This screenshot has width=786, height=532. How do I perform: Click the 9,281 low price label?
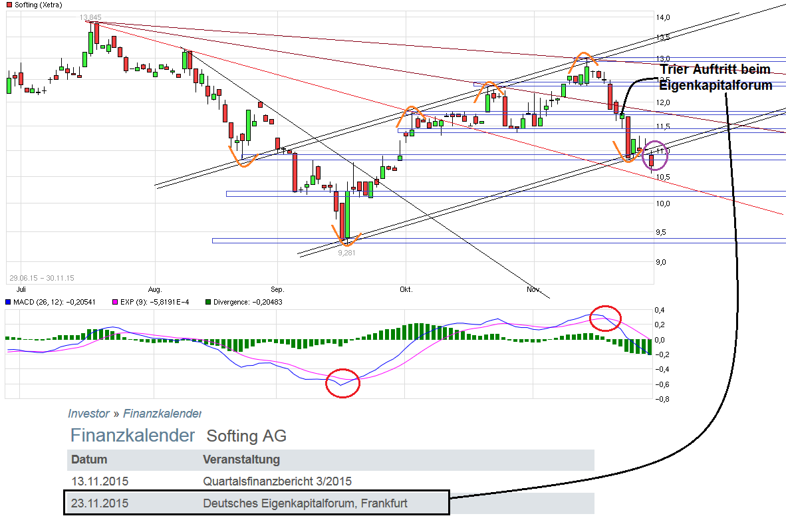coord(346,253)
